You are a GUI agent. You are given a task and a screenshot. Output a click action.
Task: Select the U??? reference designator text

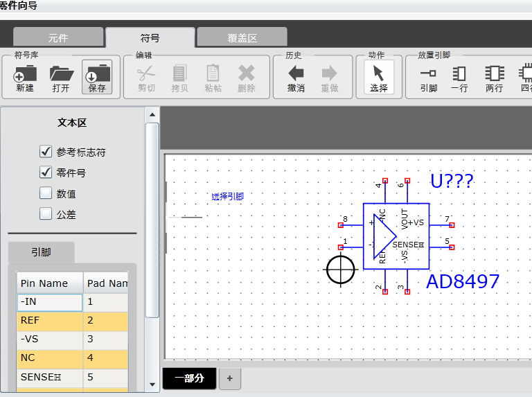click(452, 181)
